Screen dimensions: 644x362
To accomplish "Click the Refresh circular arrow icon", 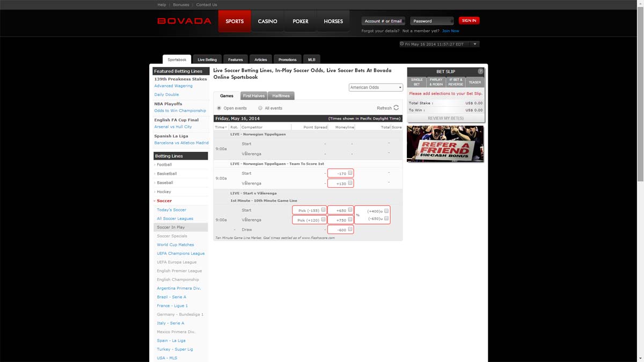I will tap(396, 108).
